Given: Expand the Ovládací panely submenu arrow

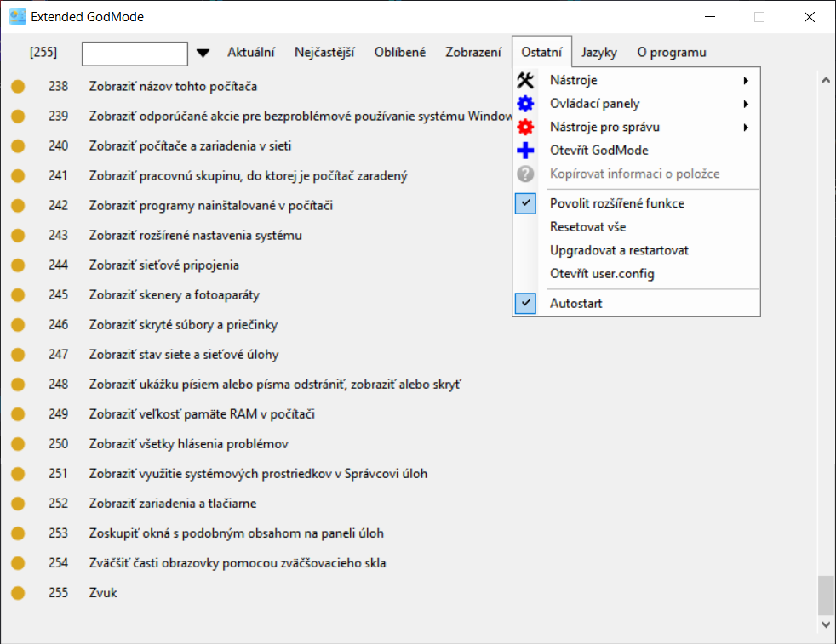Looking at the screenshot, I should pos(746,104).
